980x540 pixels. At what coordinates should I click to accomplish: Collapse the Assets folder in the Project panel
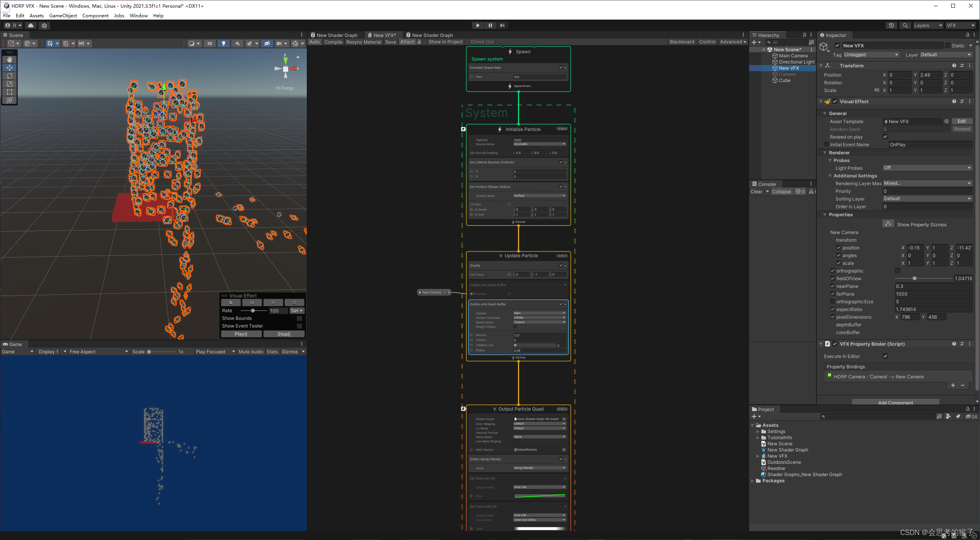coord(753,425)
